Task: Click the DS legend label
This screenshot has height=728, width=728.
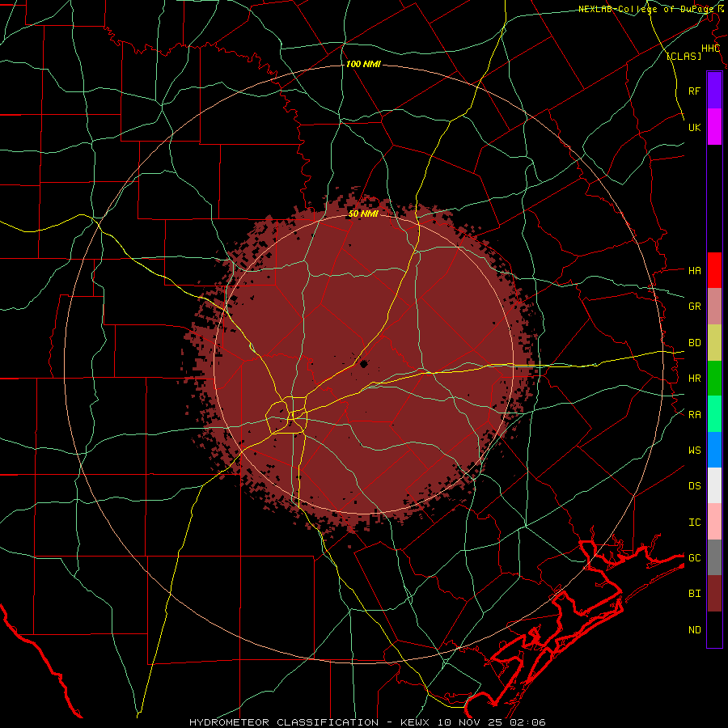Action: coord(694,486)
